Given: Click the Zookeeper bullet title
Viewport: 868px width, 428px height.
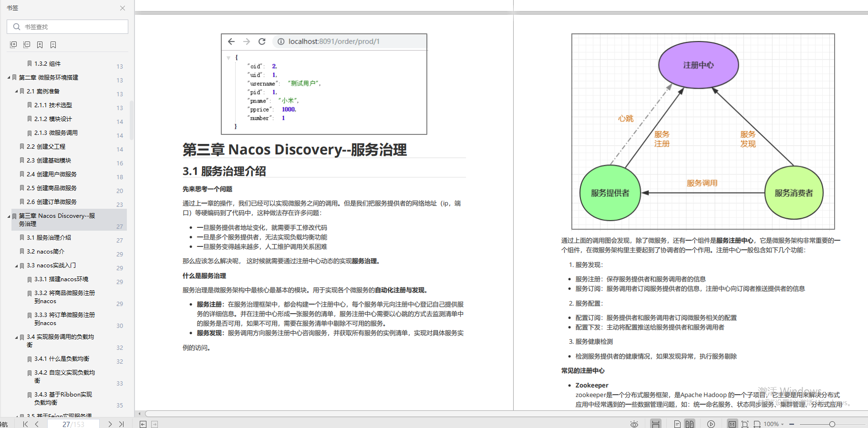Looking at the screenshot, I should click(x=592, y=385).
